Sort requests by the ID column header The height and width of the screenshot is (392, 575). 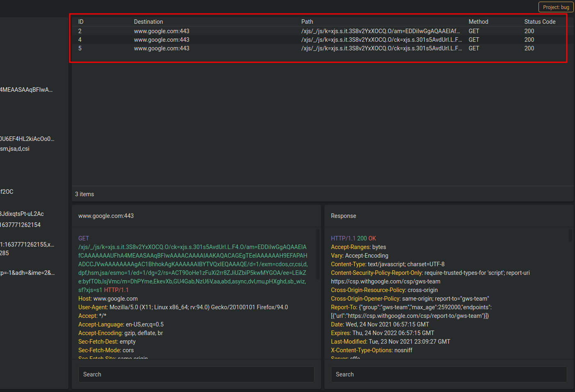coord(80,21)
